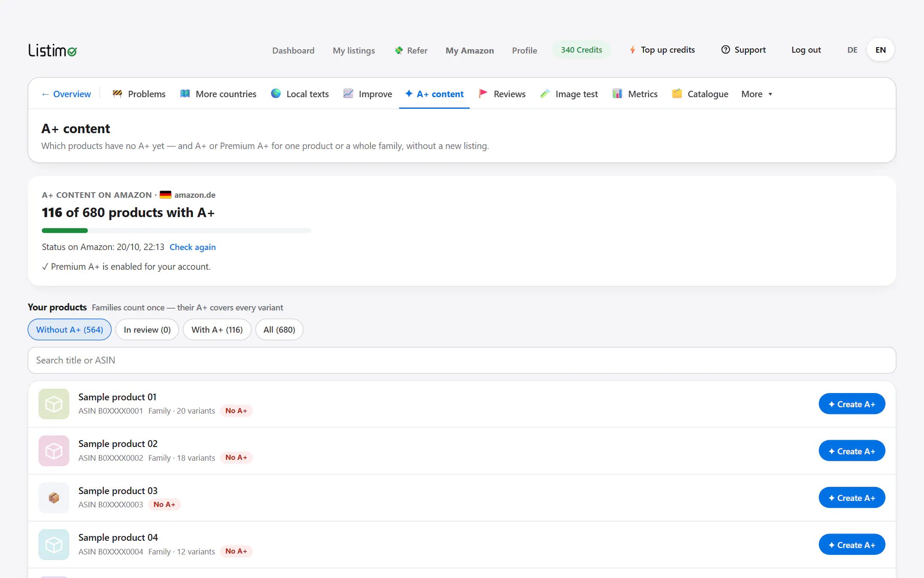Image resolution: width=924 pixels, height=578 pixels.
Task: Select the EN language option
Action: [880, 50]
